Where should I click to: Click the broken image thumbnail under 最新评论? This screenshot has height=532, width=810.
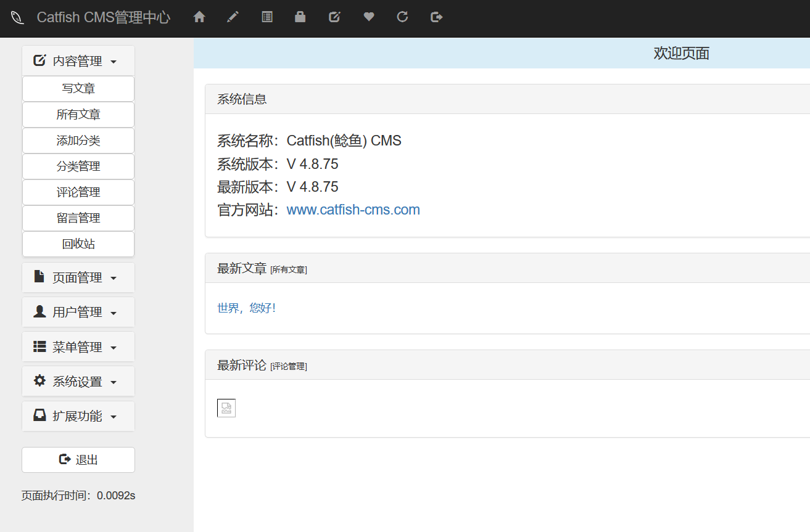click(226, 408)
